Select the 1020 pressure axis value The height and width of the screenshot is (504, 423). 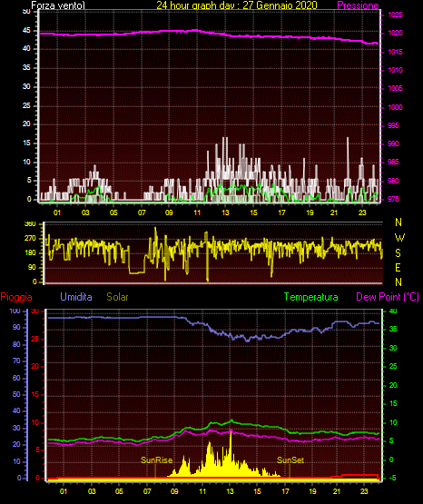pos(395,33)
